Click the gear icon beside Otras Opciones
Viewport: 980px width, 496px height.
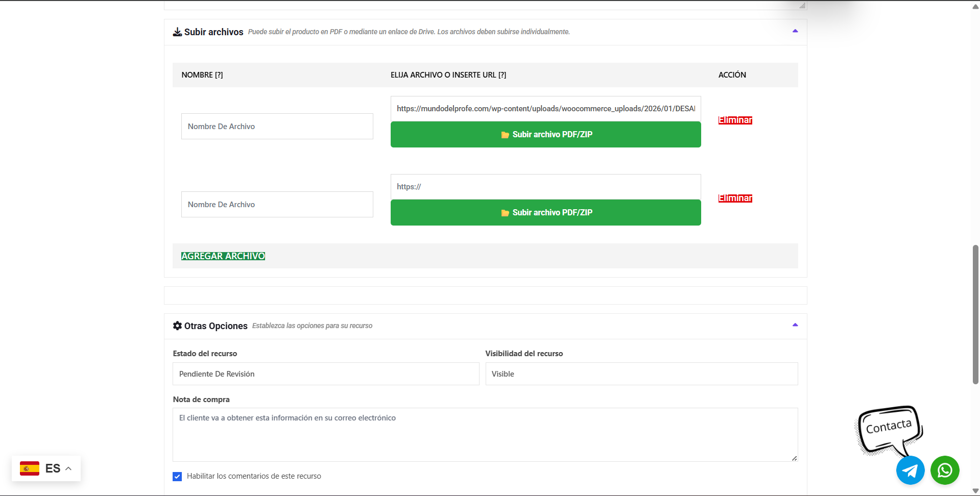pyautogui.click(x=177, y=326)
